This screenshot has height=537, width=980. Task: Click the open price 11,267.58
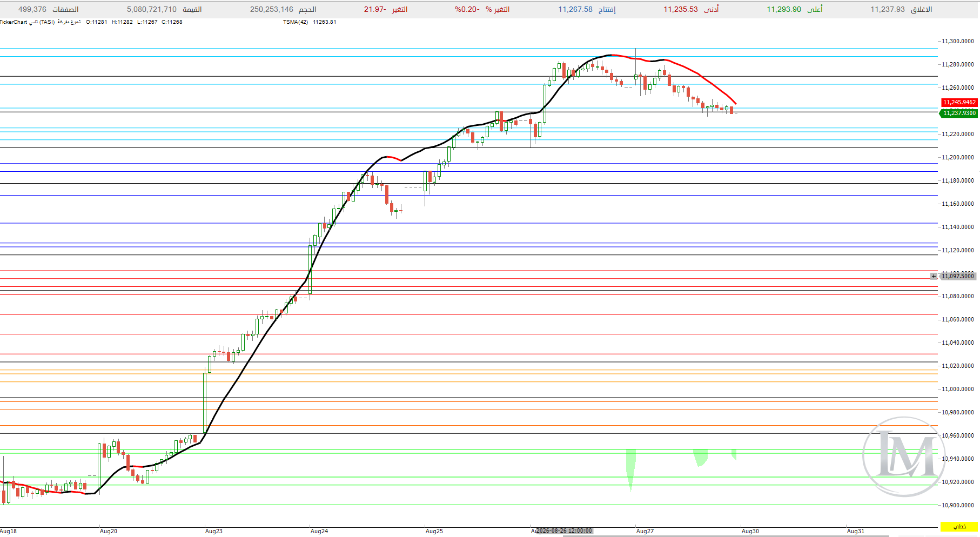(x=575, y=10)
